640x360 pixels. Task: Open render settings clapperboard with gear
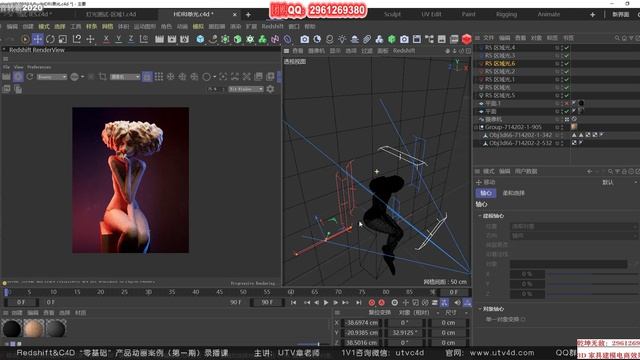(184, 39)
